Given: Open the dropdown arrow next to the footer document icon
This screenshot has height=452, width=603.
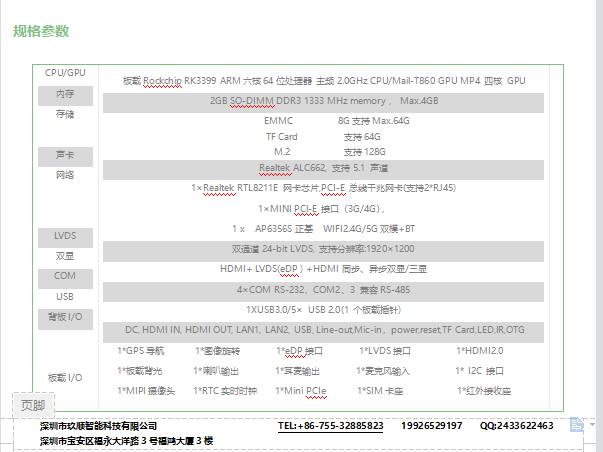Looking at the screenshot, I should pos(592,424).
